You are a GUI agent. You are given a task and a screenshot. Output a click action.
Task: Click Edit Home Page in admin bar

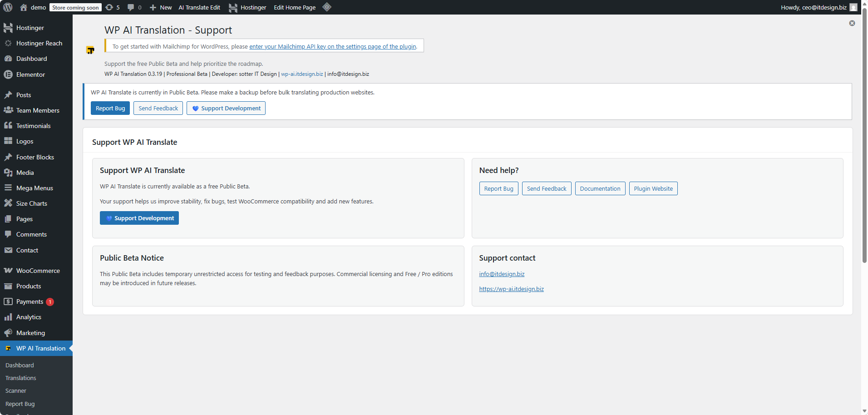(x=295, y=7)
